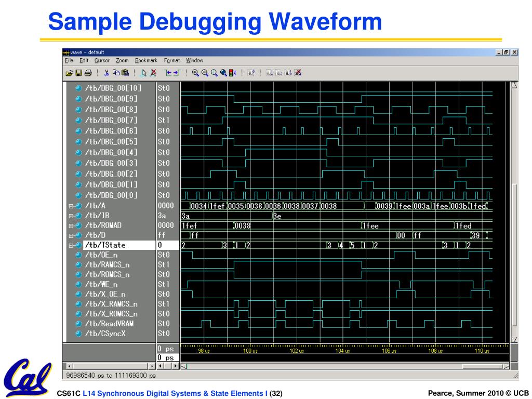Select the /tb/RAMCS_n signal name
This screenshot has height=399, width=532.
point(107,265)
